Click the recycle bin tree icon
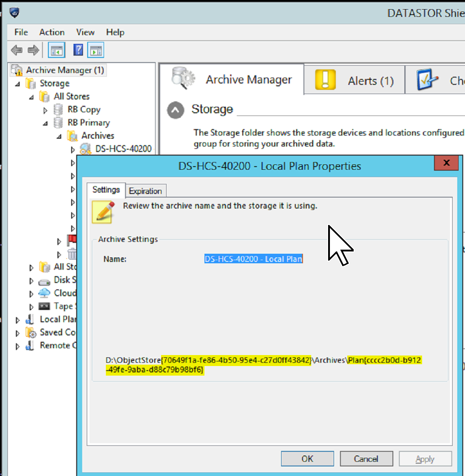Viewport: 465px width, 476px height. 72,254
